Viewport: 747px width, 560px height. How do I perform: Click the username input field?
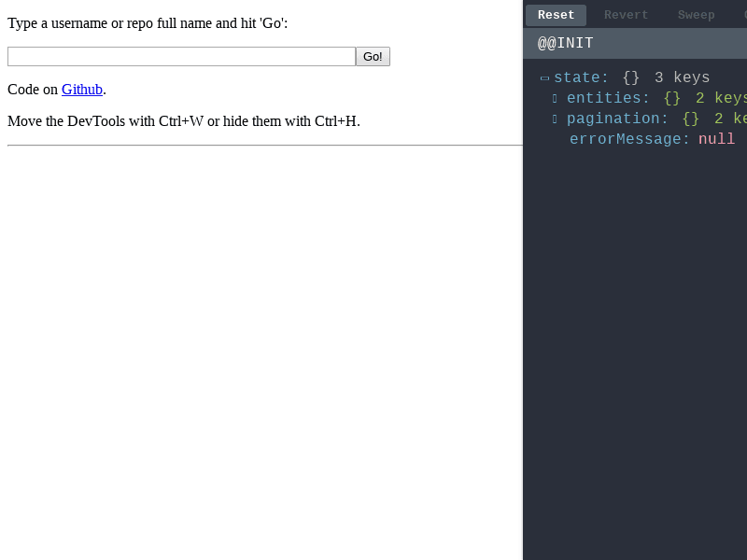point(180,56)
